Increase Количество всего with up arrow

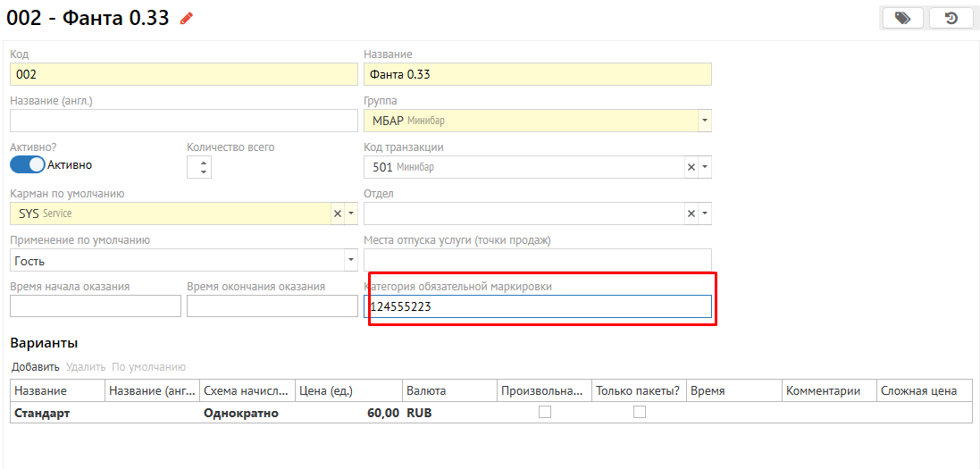click(x=203, y=162)
